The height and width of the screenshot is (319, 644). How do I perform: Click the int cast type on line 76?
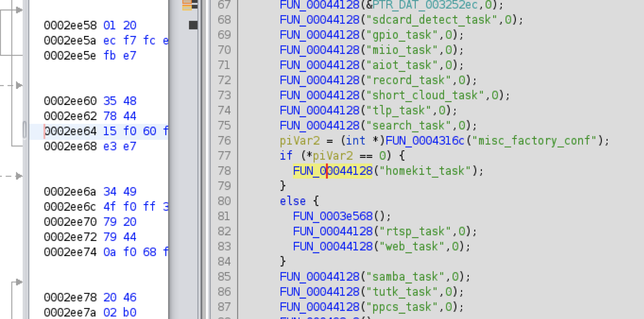coord(356,141)
